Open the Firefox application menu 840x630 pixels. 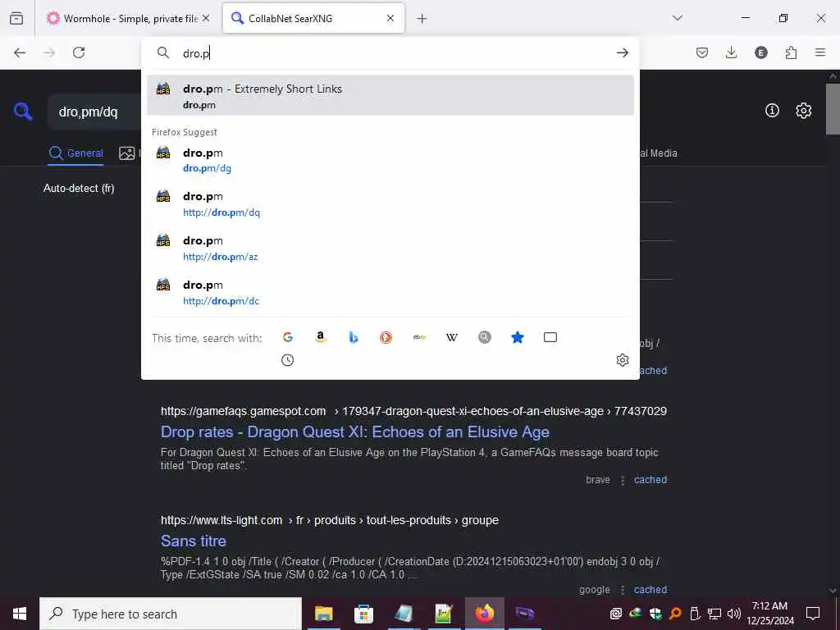click(x=820, y=52)
